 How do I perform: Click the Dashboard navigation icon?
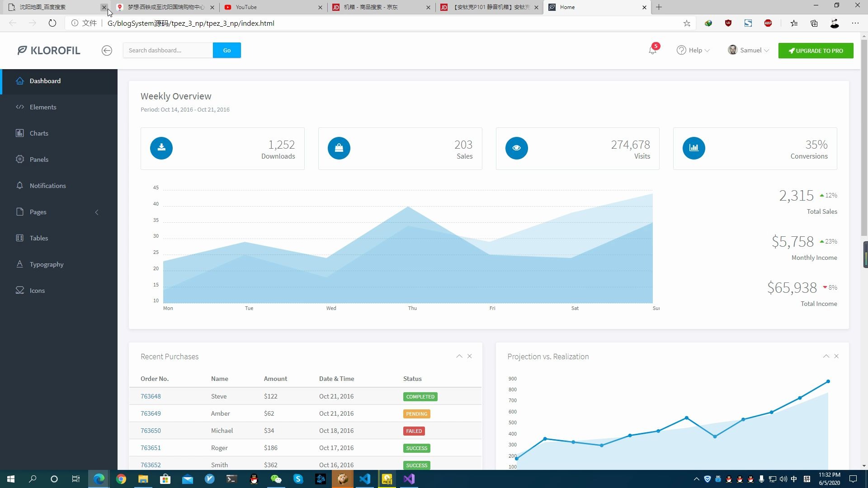point(20,80)
